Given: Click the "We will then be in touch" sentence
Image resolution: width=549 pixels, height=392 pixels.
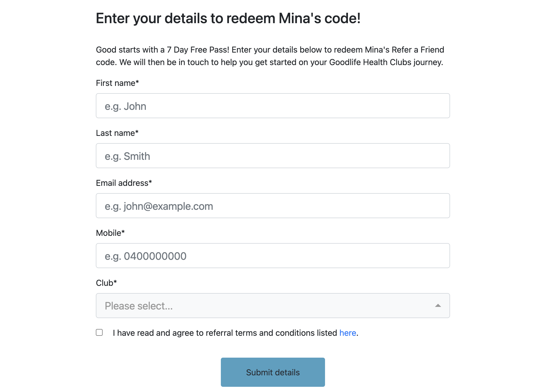Looking at the screenshot, I should tap(281, 62).
